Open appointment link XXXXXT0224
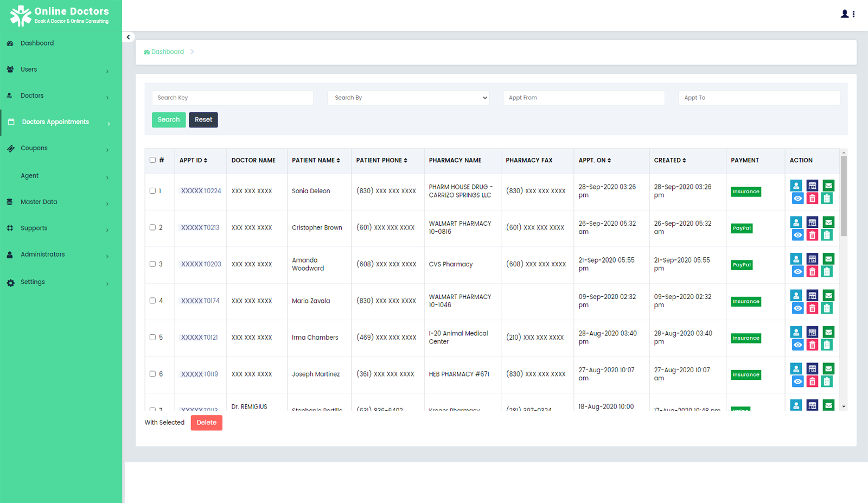The width and height of the screenshot is (868, 503). [x=201, y=191]
